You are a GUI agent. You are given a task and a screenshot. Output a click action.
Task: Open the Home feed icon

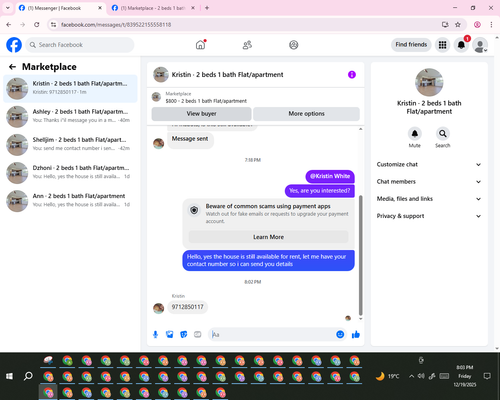(200, 45)
